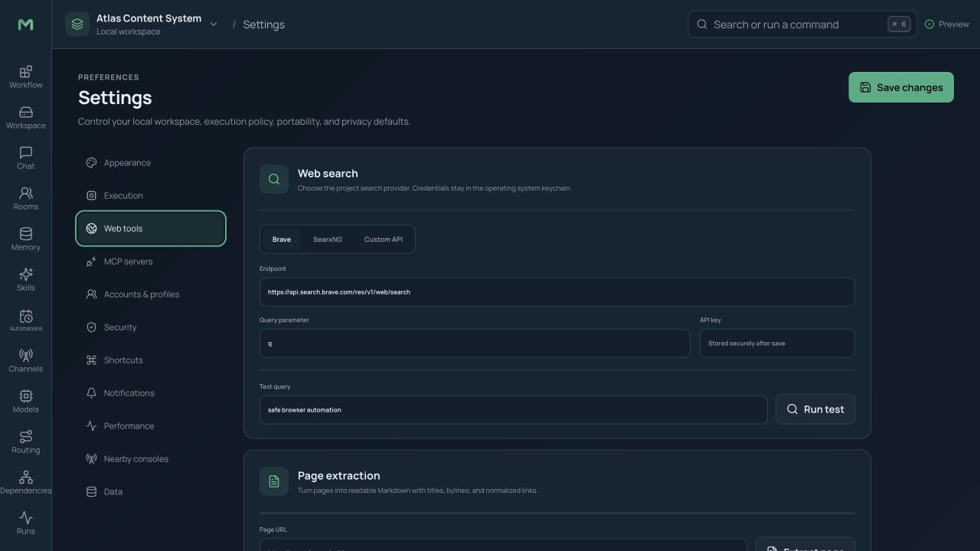Select the Brave search provider tab
This screenshot has height=551, width=980.
pyautogui.click(x=282, y=240)
